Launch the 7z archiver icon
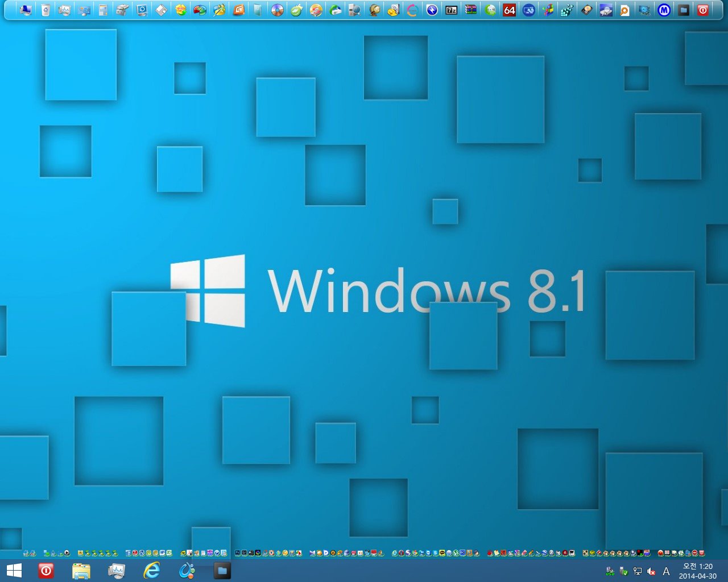This screenshot has height=582, width=728. (451, 10)
